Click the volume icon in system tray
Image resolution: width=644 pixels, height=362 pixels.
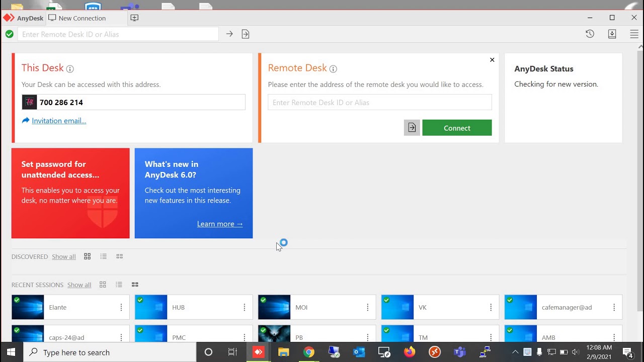pyautogui.click(x=576, y=352)
